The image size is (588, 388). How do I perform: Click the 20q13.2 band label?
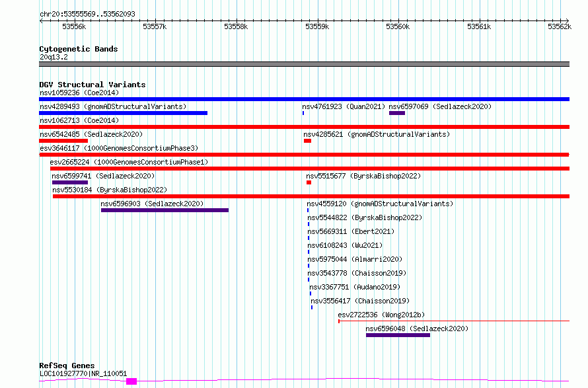pos(54,57)
